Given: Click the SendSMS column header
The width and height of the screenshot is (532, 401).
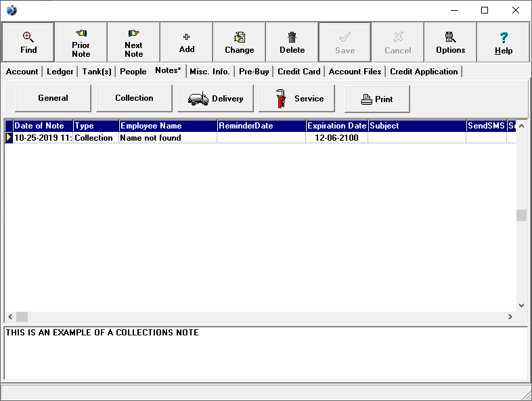Looking at the screenshot, I should [487, 126].
